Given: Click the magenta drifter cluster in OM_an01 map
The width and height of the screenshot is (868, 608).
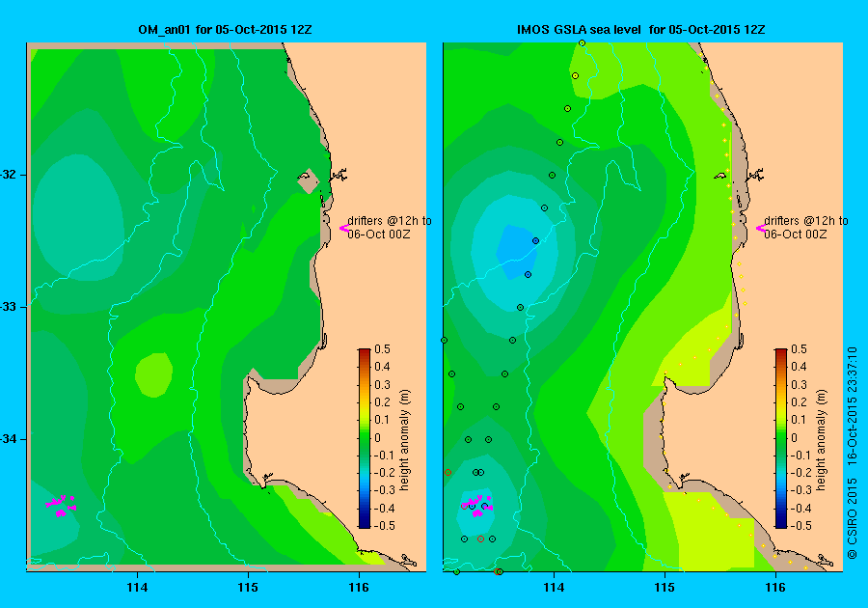Looking at the screenshot, I should (x=62, y=506).
